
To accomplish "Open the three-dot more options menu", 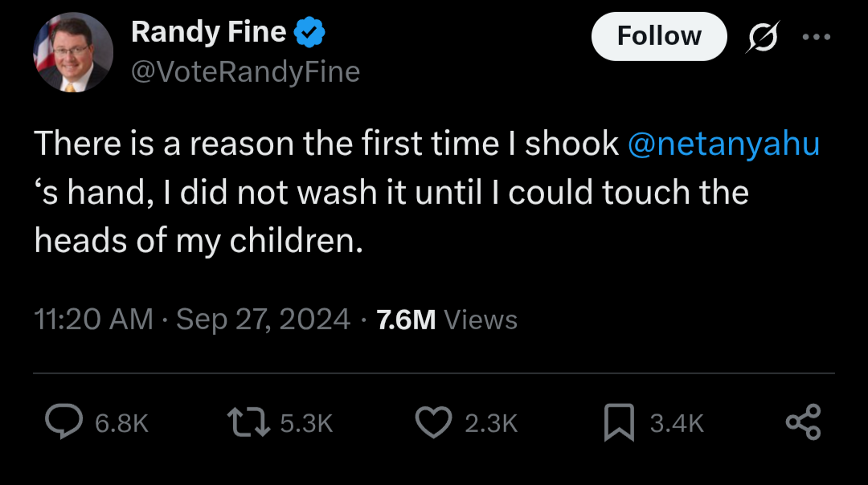I will click(817, 37).
